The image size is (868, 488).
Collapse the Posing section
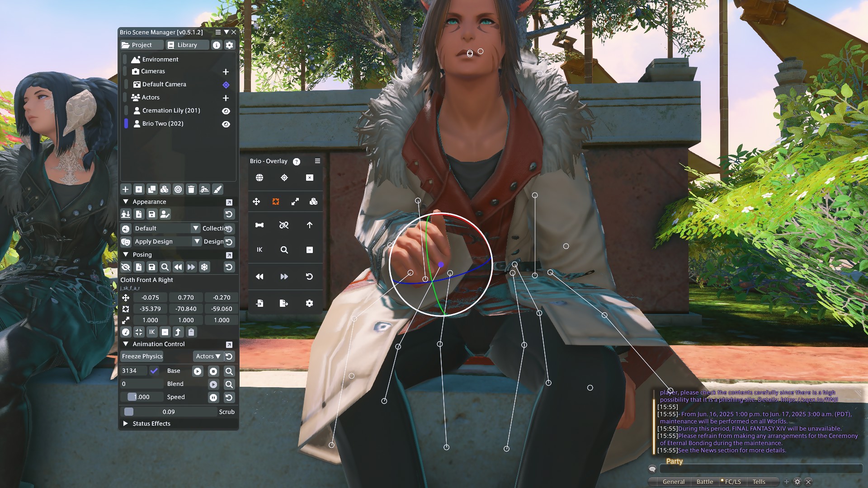click(126, 255)
